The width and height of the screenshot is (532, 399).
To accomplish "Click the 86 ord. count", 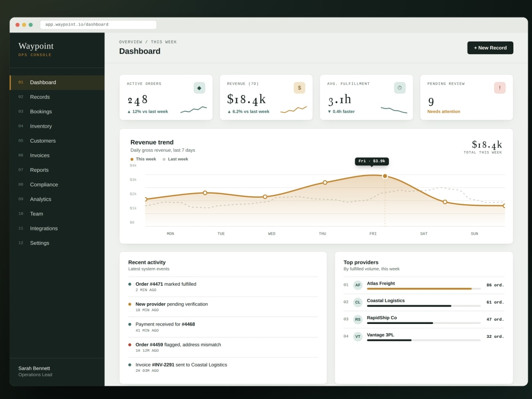I will pyautogui.click(x=495, y=285).
